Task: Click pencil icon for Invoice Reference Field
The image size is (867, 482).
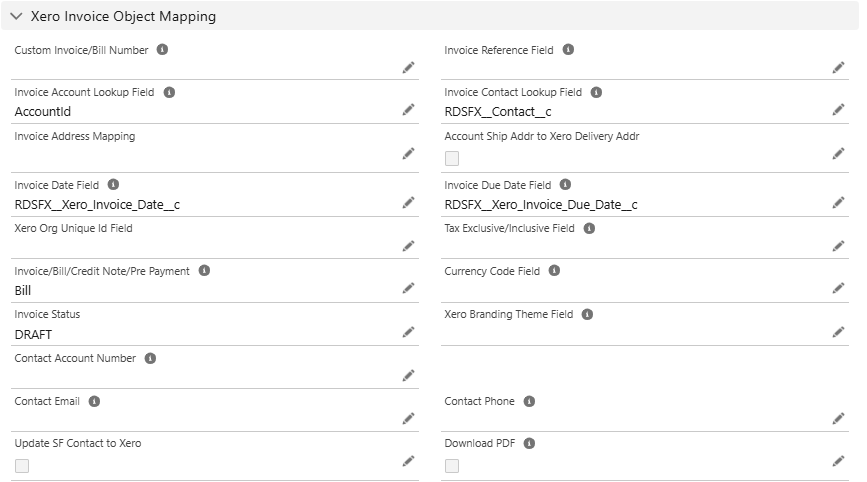Action: 838,67
